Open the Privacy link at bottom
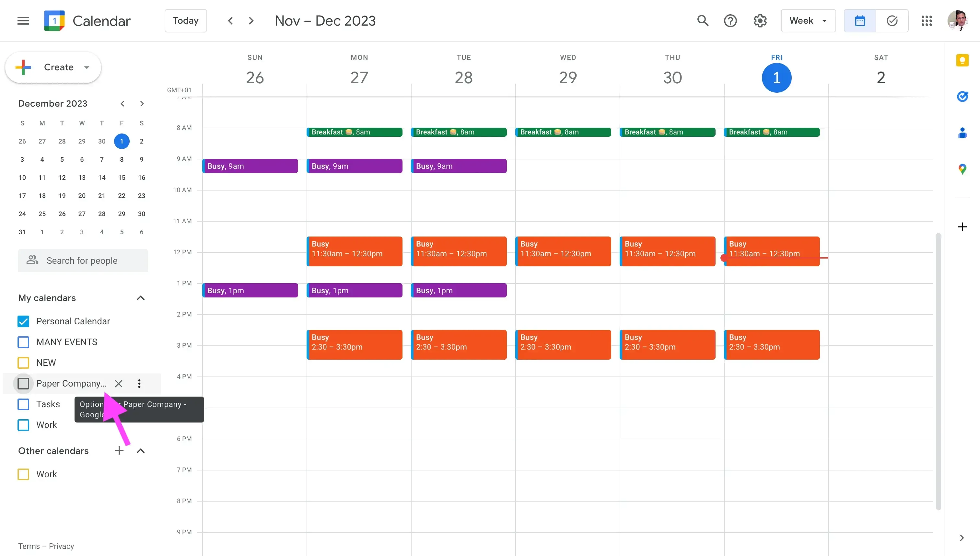 click(x=62, y=546)
